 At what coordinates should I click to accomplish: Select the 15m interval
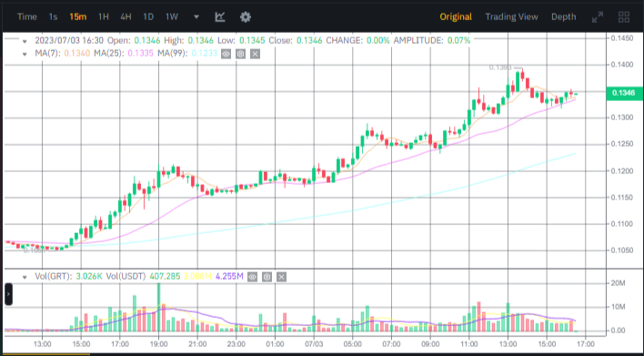78,17
